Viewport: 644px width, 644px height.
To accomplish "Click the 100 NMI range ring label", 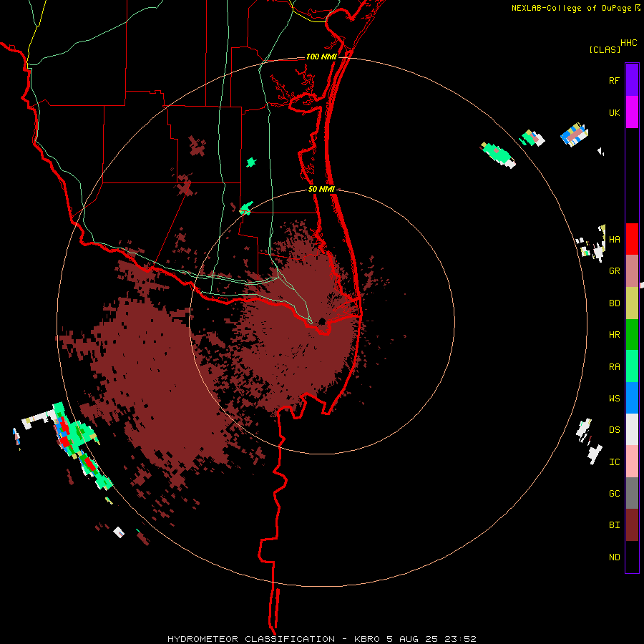I will 321,57.
